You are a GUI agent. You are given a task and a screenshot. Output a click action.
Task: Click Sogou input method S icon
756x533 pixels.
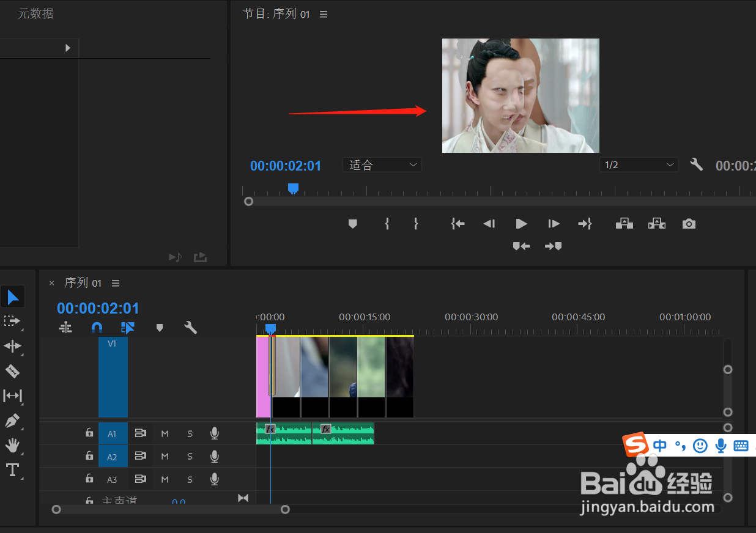click(636, 445)
